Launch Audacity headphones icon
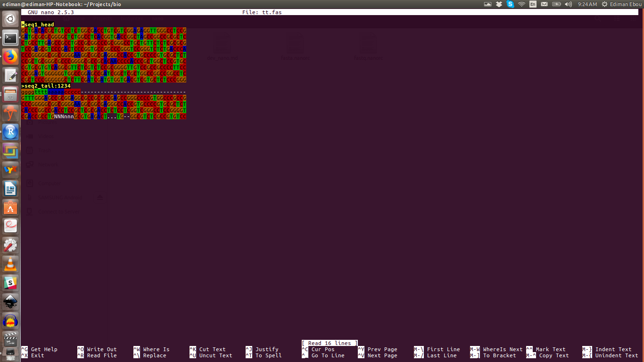Image resolution: width=644 pixels, height=362 pixels. (10, 321)
